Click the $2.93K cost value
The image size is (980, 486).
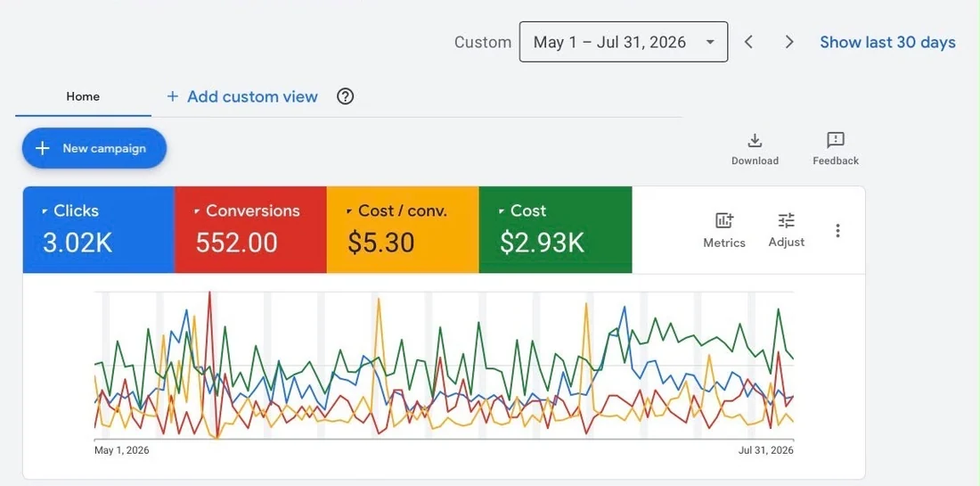pos(543,243)
